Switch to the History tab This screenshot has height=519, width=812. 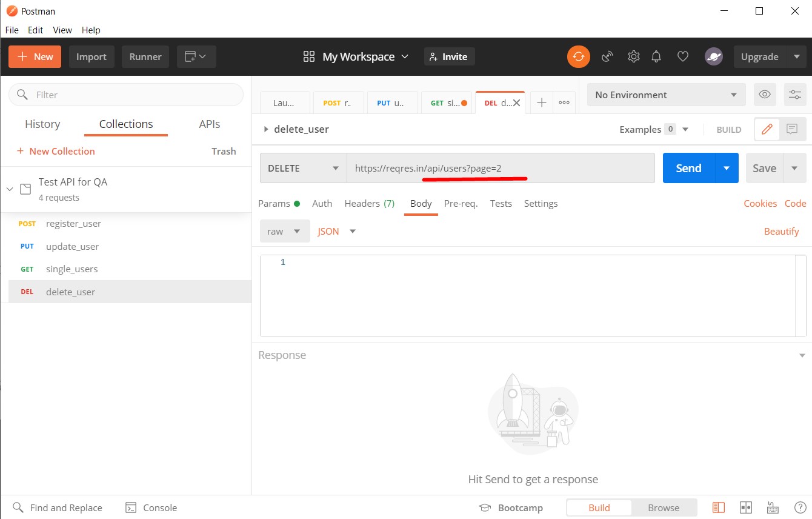click(42, 124)
